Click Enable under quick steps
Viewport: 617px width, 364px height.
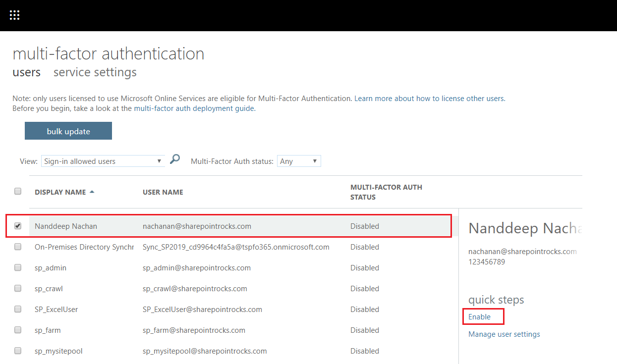[x=479, y=317]
